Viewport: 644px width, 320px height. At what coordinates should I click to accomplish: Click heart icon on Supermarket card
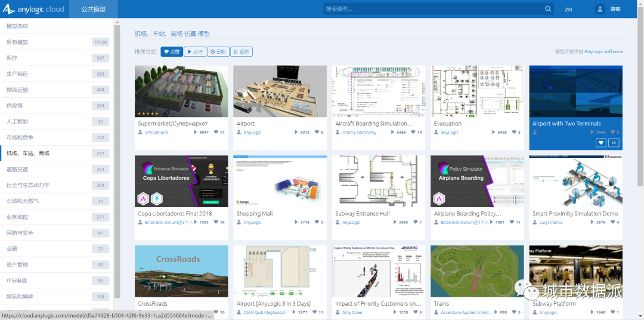pyautogui.click(x=216, y=133)
